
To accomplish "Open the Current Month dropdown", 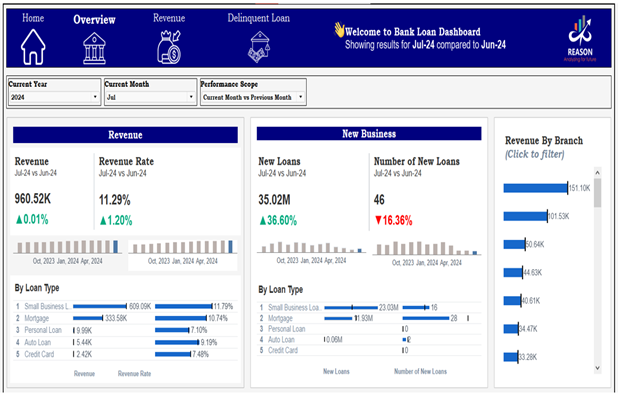I will point(191,97).
